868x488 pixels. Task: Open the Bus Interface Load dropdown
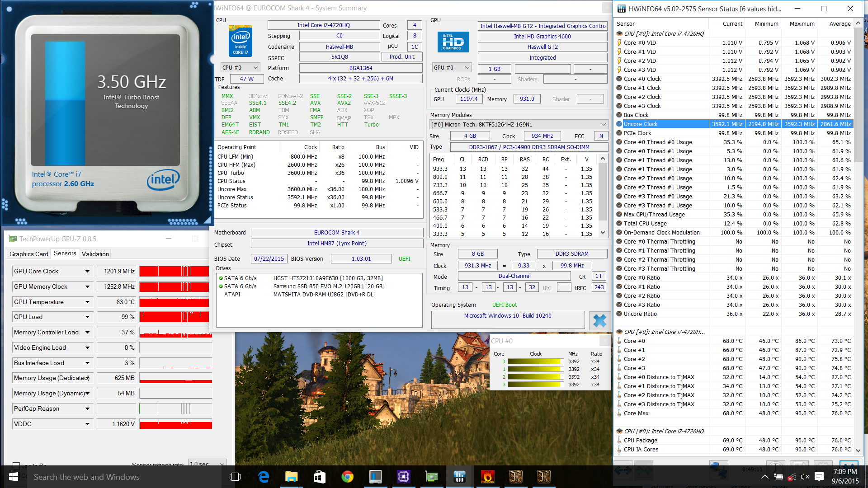click(x=87, y=363)
